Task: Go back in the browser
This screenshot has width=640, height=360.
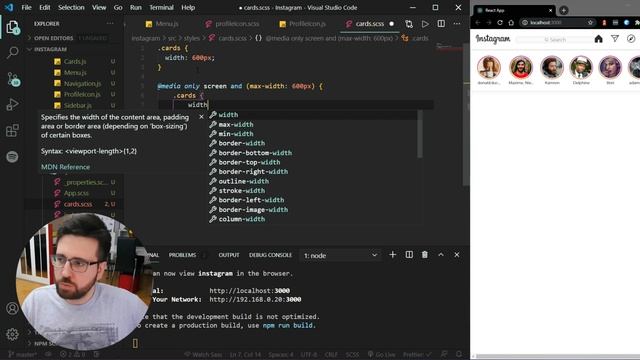Action: (478, 23)
